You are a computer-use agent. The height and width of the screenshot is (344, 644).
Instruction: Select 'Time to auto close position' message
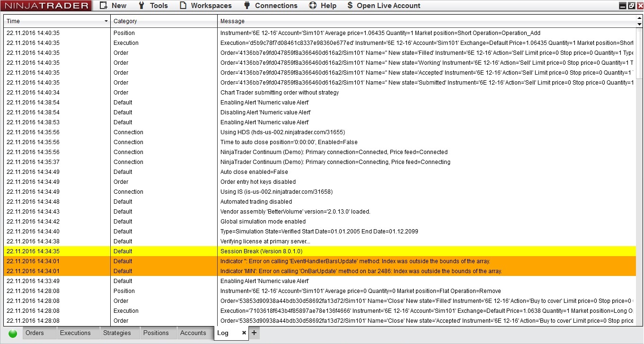[x=289, y=142]
